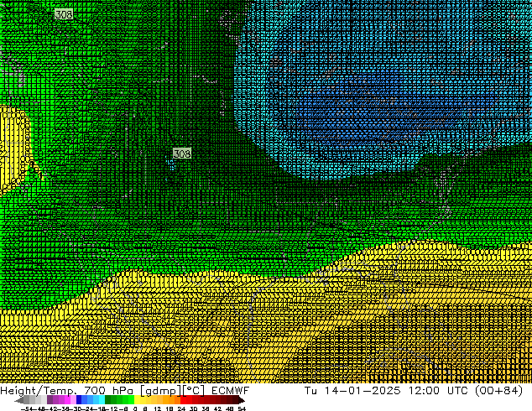The width and height of the screenshot is (532, 411).
Task: Click the cyan swatch in the color legend
Action: 102,400
